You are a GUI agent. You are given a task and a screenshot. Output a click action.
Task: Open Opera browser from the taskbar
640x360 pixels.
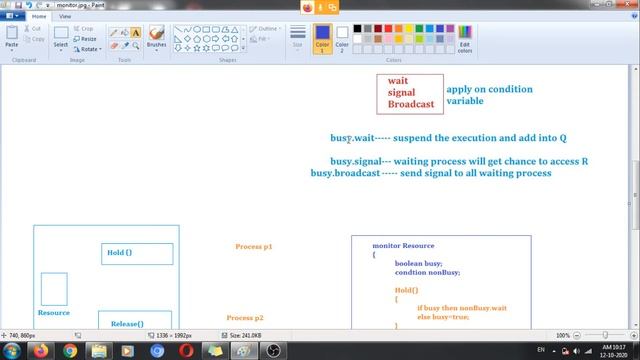(186, 351)
